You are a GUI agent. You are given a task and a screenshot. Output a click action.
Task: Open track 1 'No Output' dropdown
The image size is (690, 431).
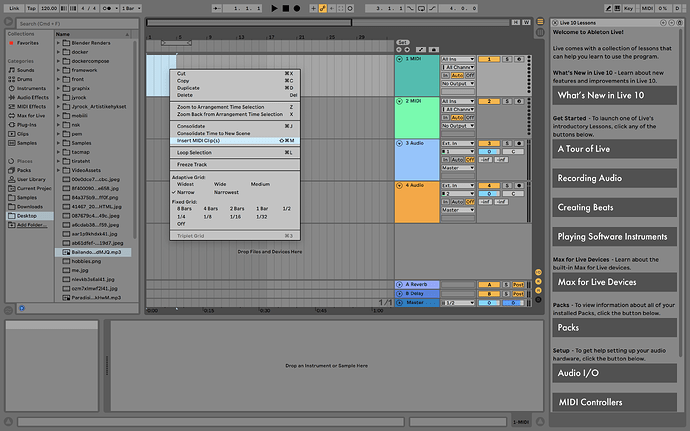click(458, 84)
